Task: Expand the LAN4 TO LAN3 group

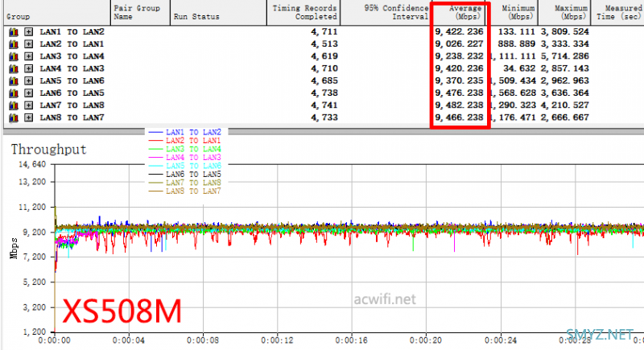Action: [28, 69]
